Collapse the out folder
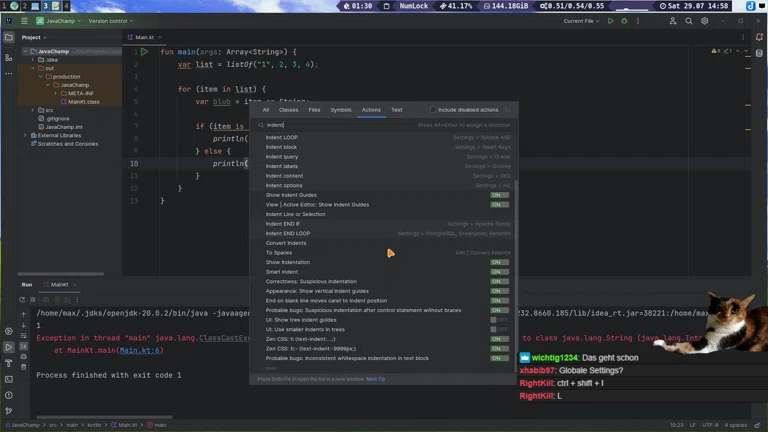 (x=33, y=68)
